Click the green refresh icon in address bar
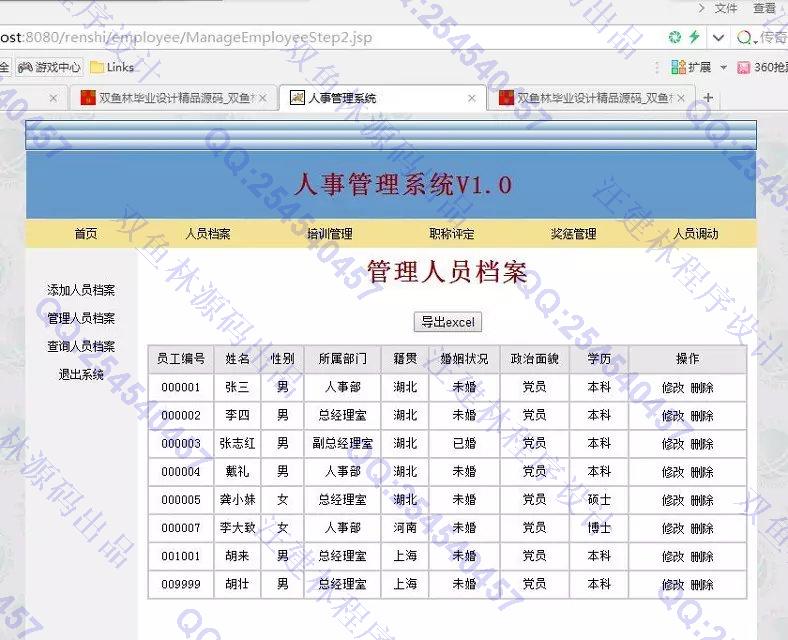This screenshot has width=788, height=640. pos(674,37)
